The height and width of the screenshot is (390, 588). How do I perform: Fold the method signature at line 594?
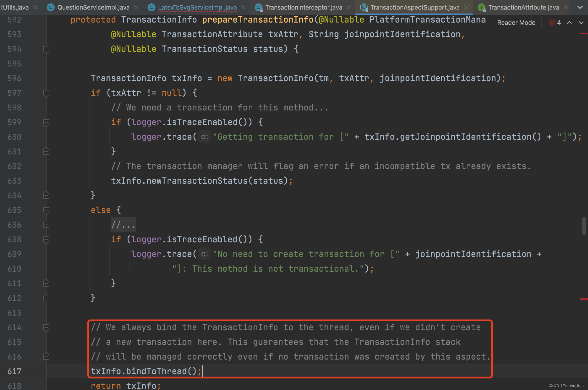pos(46,49)
